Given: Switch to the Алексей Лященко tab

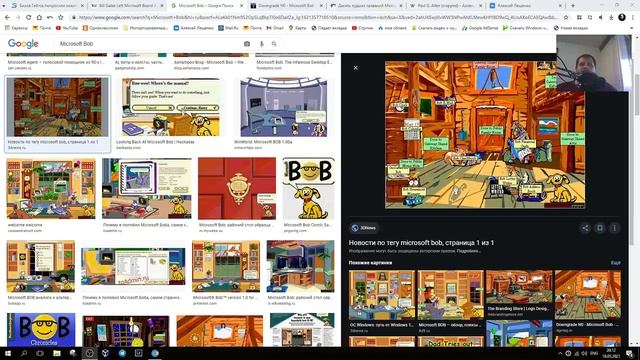Looking at the screenshot, I should pyautogui.click(x=526, y=6).
